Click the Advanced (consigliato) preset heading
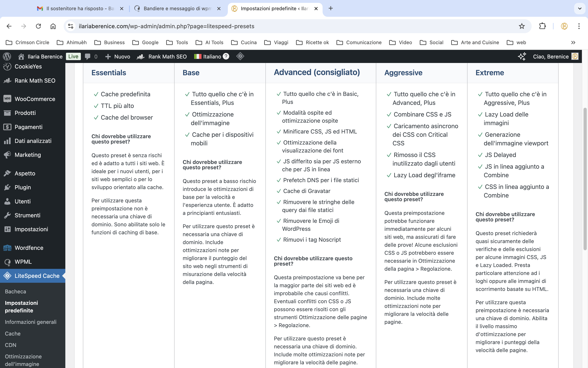The width and height of the screenshot is (588, 368). point(317,72)
